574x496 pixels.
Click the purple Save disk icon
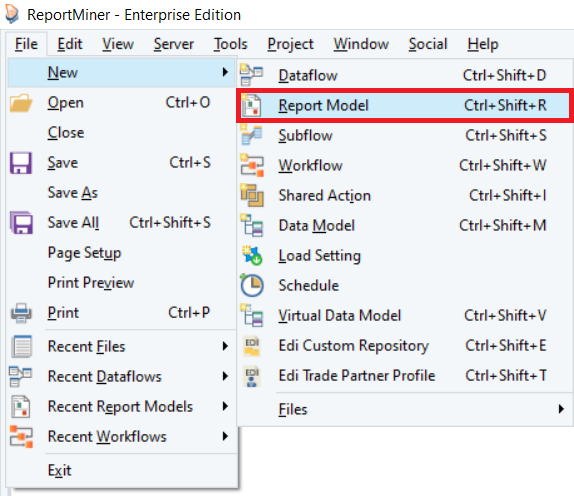[x=21, y=163]
